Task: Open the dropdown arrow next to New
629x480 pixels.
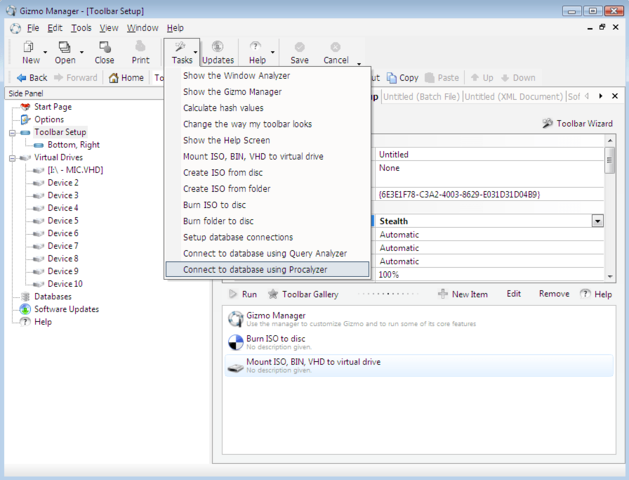Action: point(45,52)
